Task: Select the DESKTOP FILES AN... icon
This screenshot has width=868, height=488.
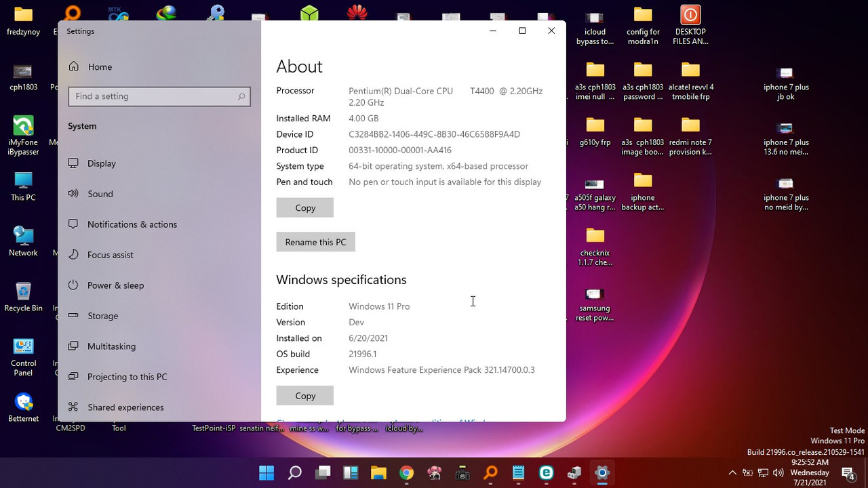Action: coord(690,25)
